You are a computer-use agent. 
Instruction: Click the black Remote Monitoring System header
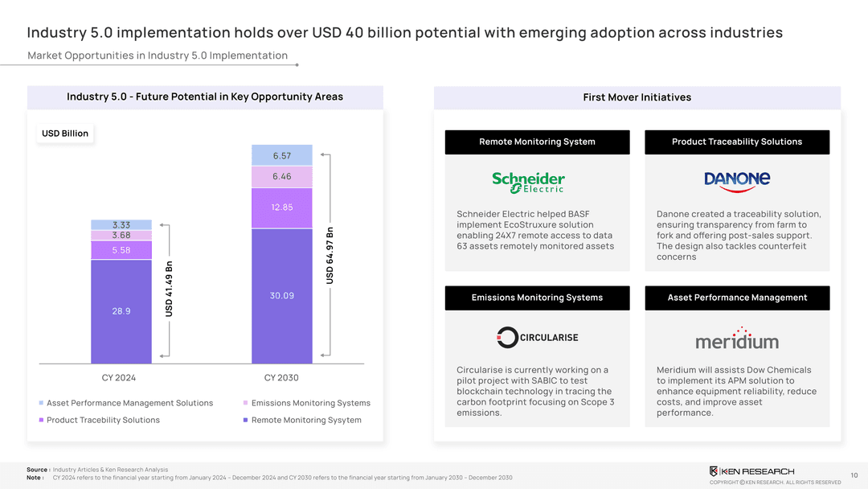pos(537,142)
